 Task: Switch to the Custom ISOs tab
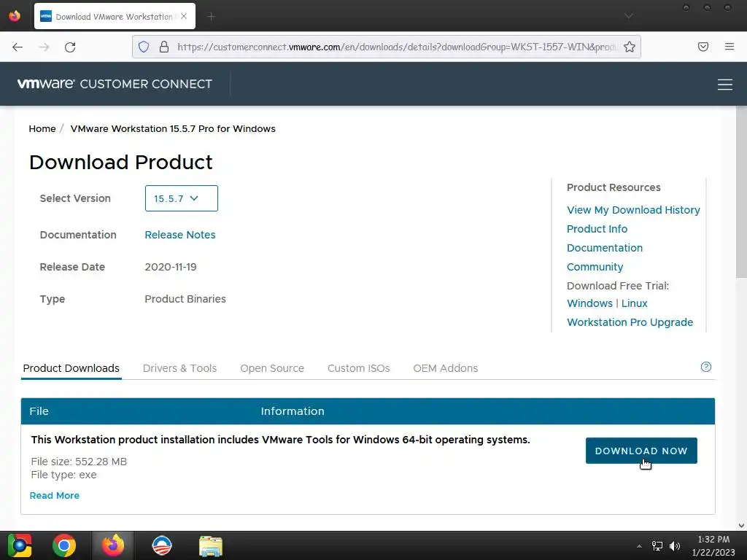[358, 368]
